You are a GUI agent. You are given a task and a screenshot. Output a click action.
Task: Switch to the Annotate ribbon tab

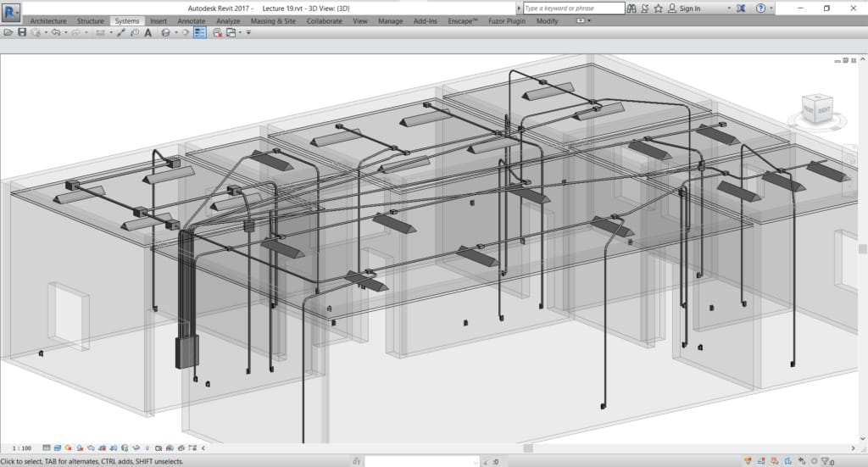coord(191,21)
